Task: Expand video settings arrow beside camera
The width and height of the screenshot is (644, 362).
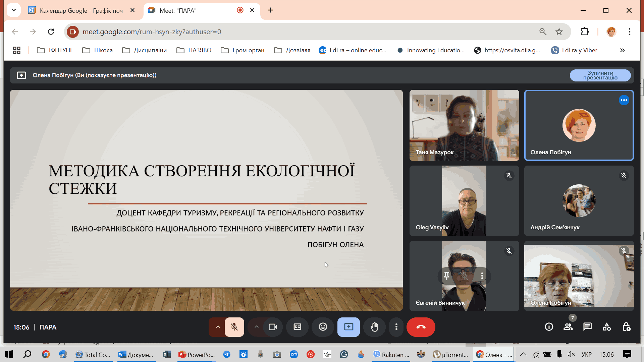Action: point(256,327)
